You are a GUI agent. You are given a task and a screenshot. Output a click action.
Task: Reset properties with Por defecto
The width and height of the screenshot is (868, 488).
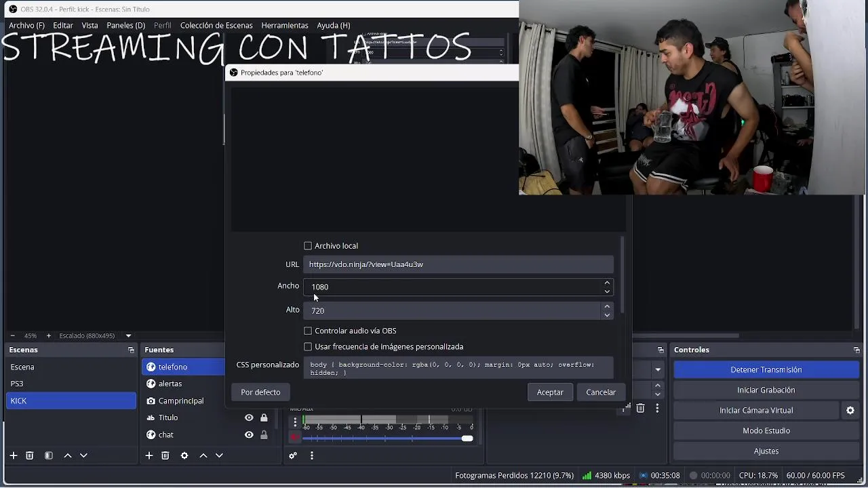point(260,392)
